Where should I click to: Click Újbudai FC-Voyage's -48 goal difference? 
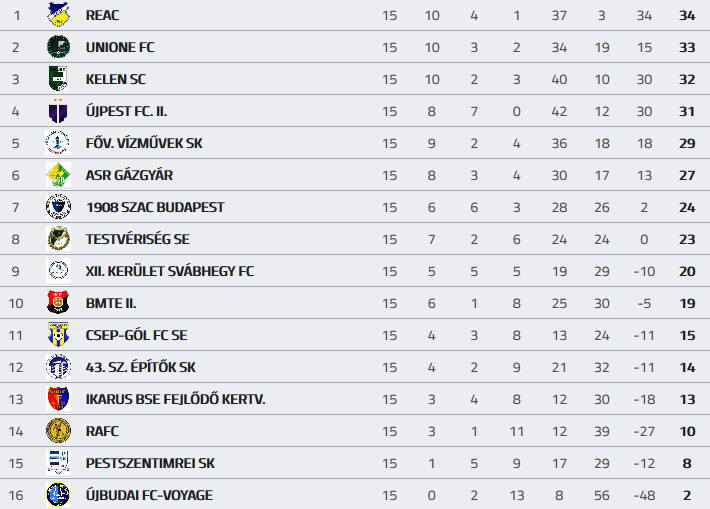pos(643,495)
